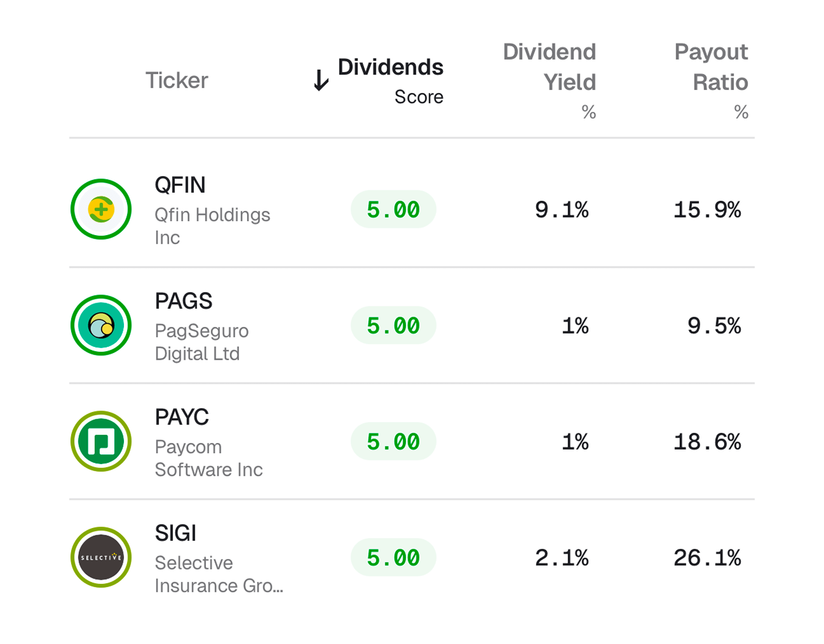The image size is (824, 644).
Task: Click the 5.00 score badge for SIGI
Action: pyautogui.click(x=393, y=557)
